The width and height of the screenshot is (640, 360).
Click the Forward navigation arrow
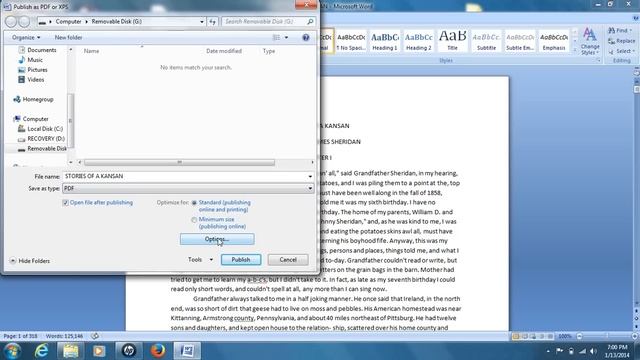(x=24, y=21)
